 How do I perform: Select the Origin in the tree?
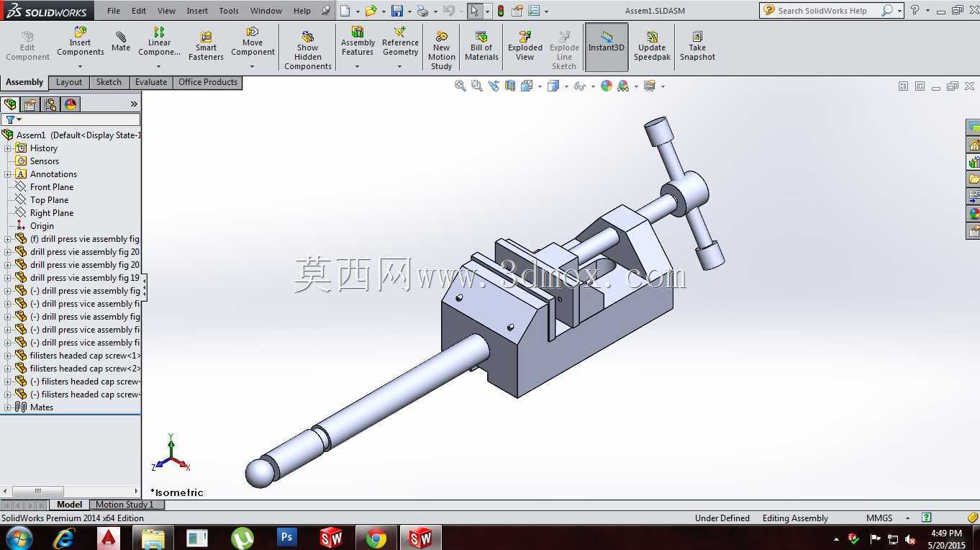[x=42, y=226]
